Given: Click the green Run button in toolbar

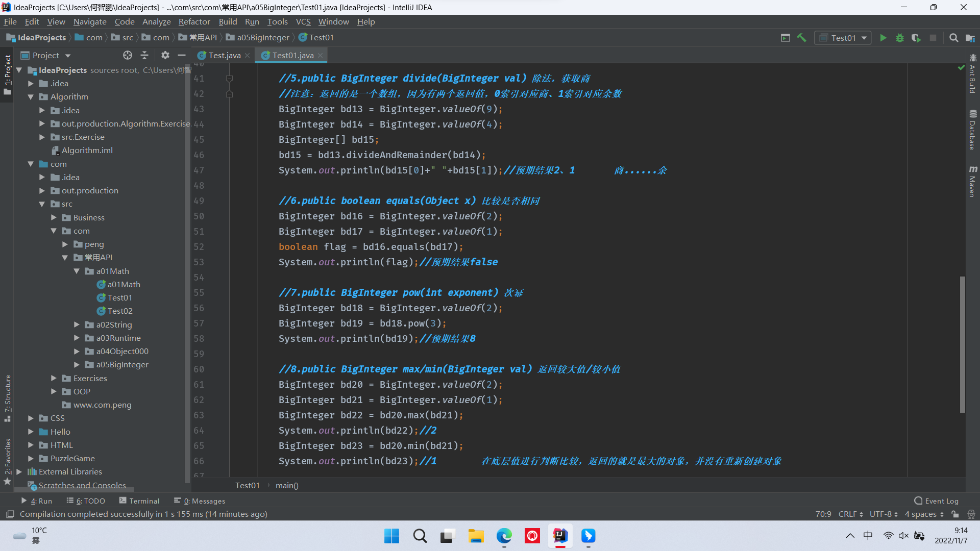Looking at the screenshot, I should click(883, 38).
